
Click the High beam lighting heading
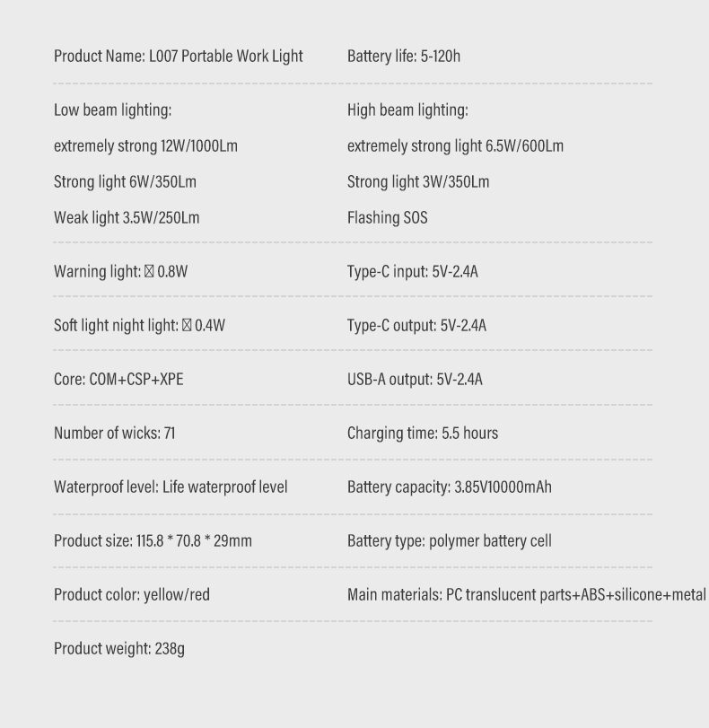pyautogui.click(x=407, y=110)
